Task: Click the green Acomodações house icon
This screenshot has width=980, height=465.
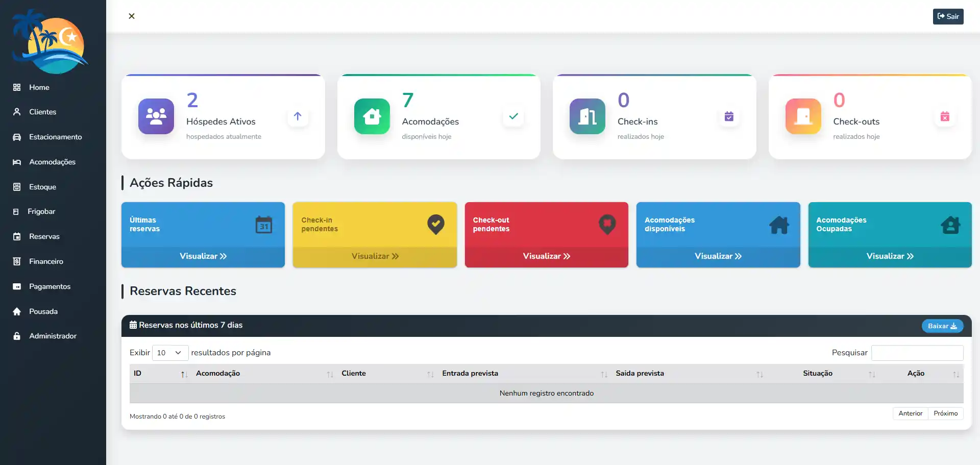Action: click(372, 116)
